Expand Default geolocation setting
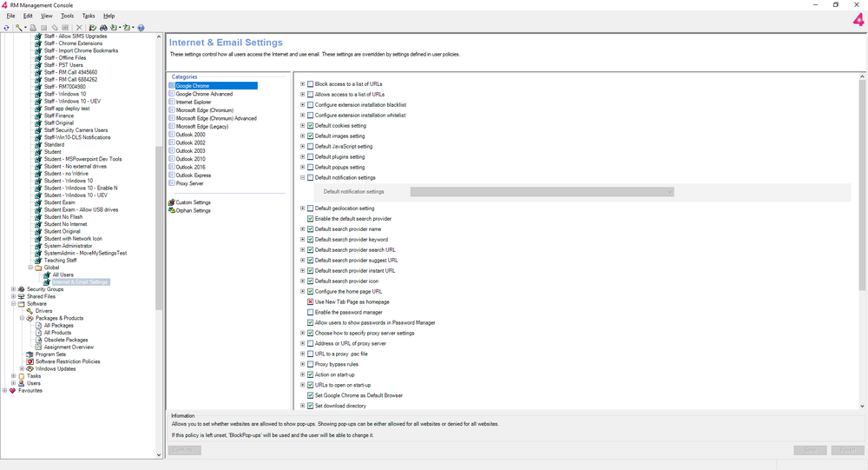The image size is (868, 470). (303, 209)
